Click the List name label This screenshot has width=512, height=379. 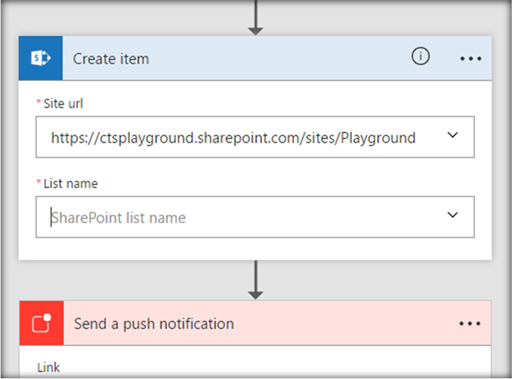71,184
